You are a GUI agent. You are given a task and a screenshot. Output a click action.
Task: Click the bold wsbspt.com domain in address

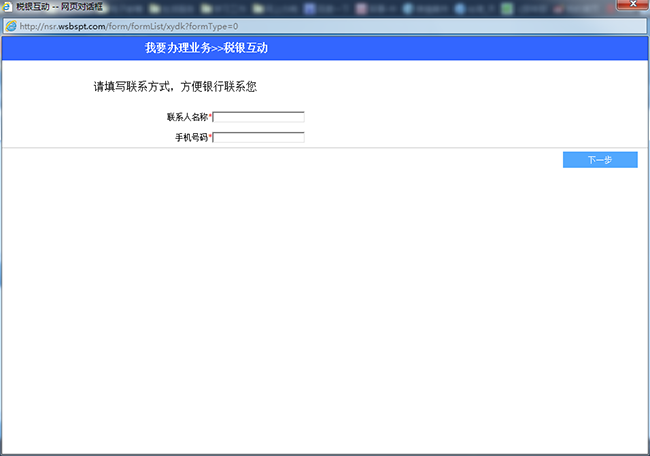click(x=83, y=26)
